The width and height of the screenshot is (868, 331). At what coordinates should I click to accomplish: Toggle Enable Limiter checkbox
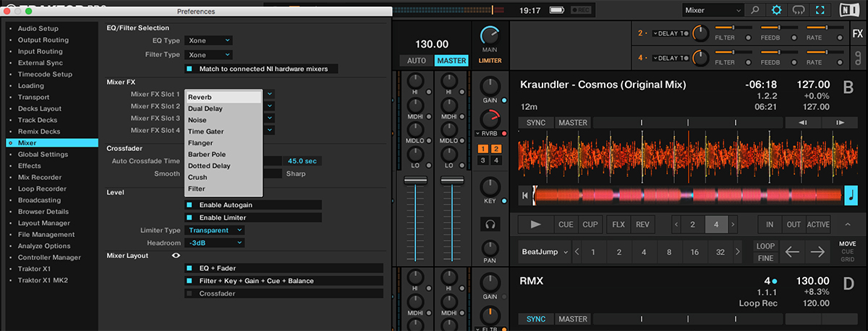click(x=190, y=218)
